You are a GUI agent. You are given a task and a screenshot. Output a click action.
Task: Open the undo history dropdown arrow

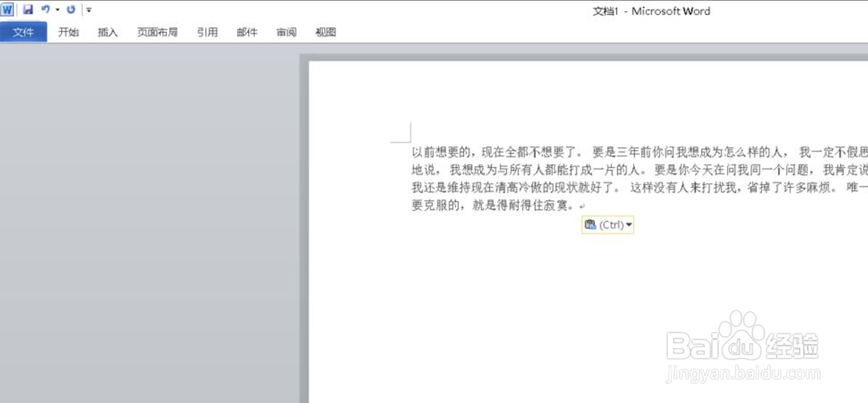pos(58,10)
